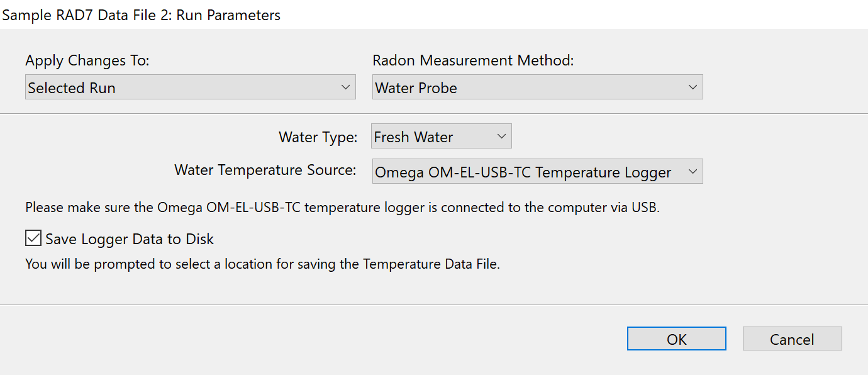Screen dimensions: 868x375
Task: Open the Water Temperature Source dropdown
Action: pos(537,172)
